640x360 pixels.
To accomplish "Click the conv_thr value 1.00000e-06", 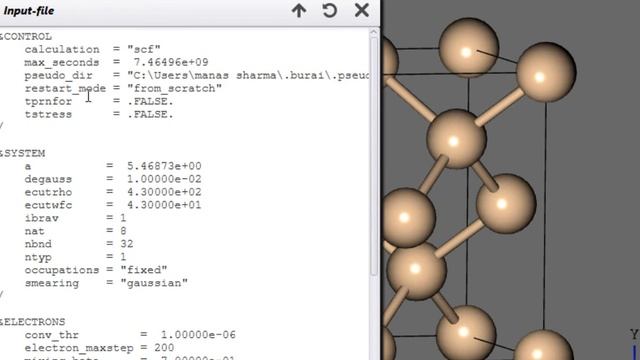I will [198, 335].
